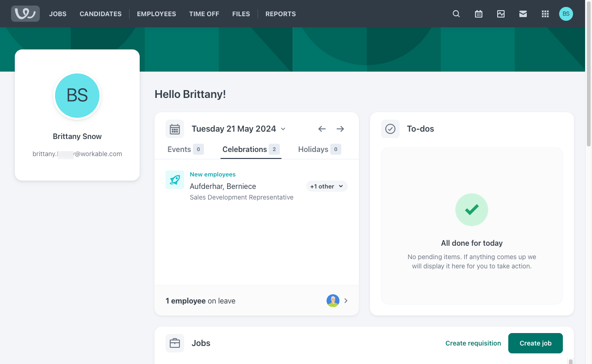Click the analytics chart icon in top bar

click(501, 14)
